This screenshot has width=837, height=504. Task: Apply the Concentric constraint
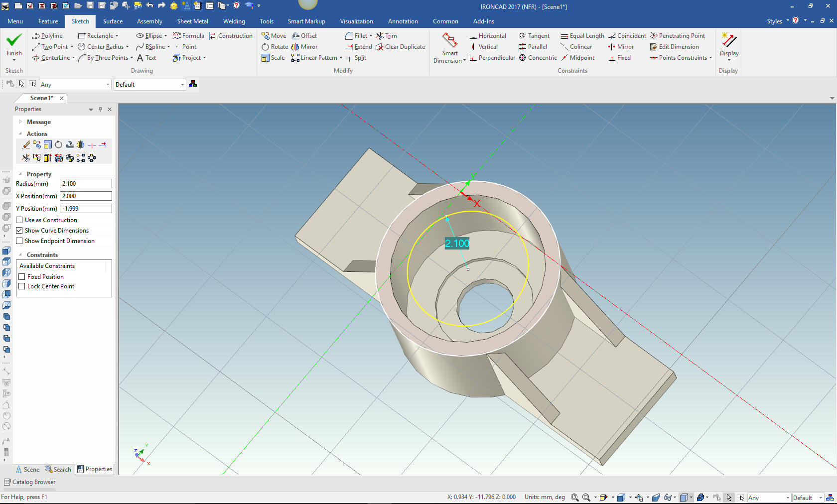click(538, 58)
